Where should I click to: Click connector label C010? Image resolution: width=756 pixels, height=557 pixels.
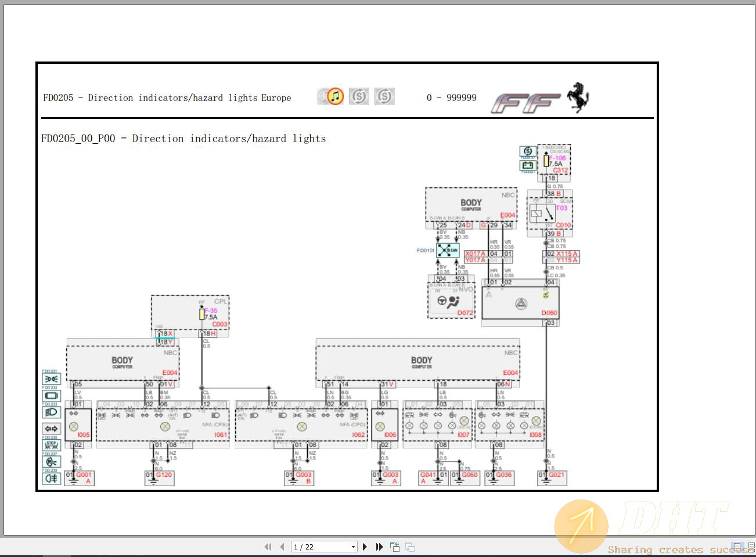[563, 225]
